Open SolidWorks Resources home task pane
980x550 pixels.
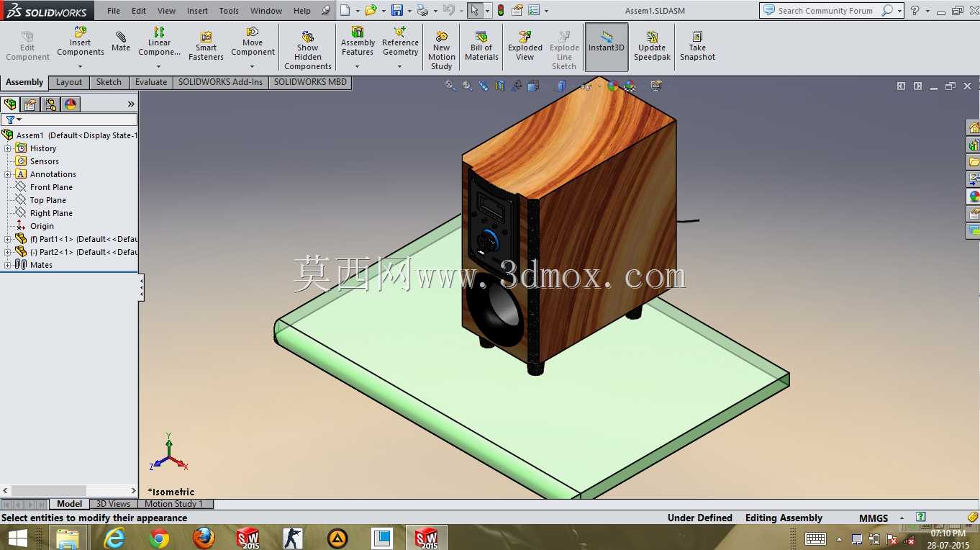(x=974, y=128)
